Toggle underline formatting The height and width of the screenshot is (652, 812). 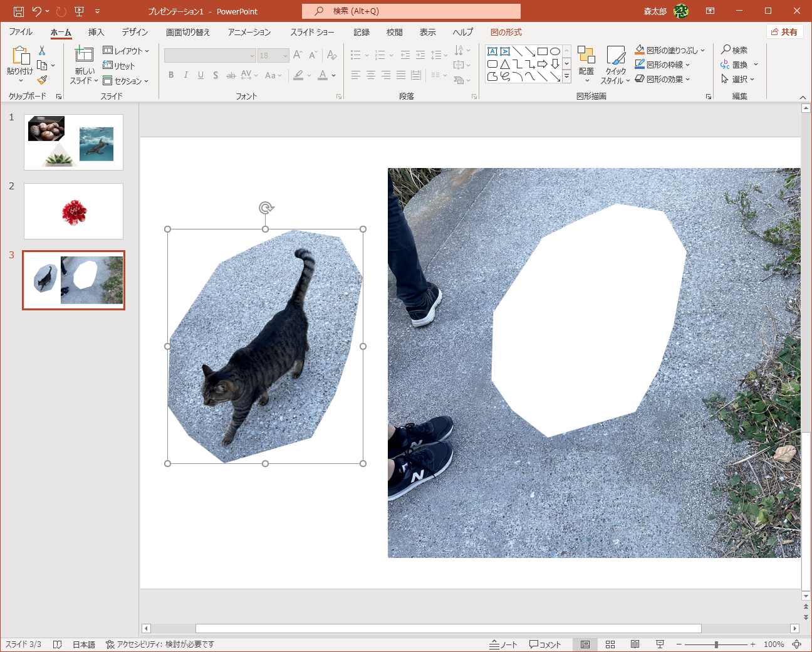tap(200, 75)
